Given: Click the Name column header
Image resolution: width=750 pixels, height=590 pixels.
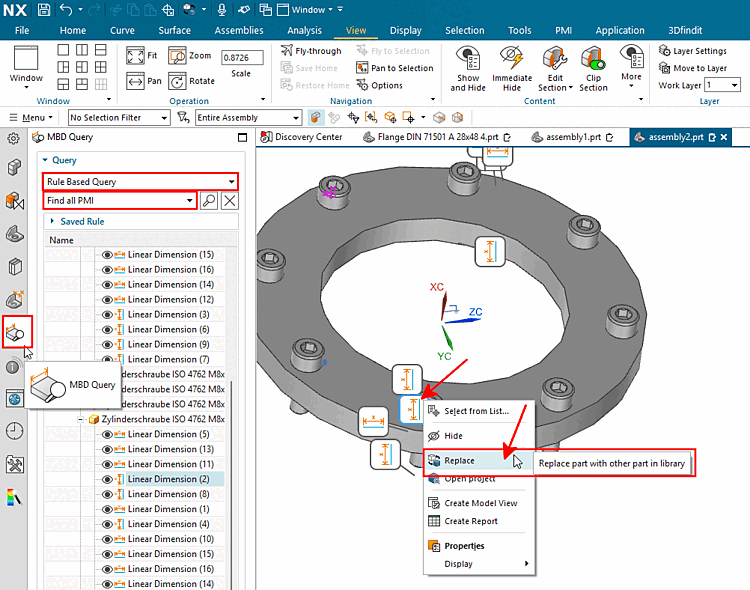Looking at the screenshot, I should 141,240.
